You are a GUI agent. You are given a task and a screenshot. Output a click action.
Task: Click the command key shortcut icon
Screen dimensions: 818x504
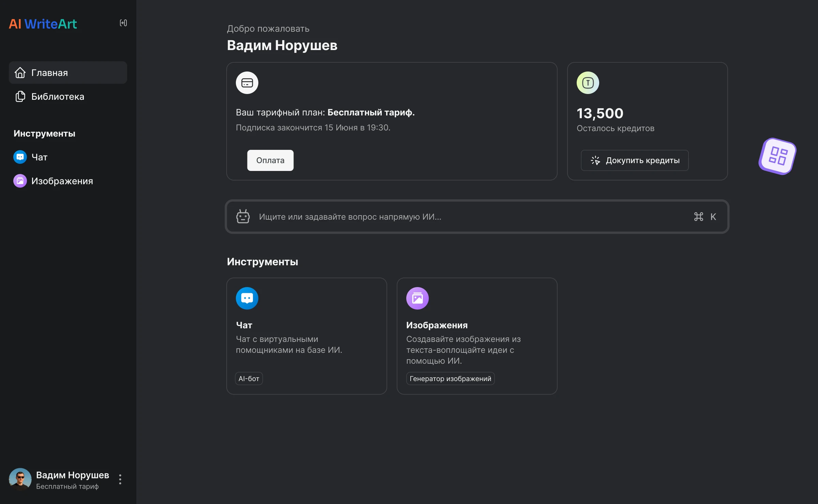[699, 217]
